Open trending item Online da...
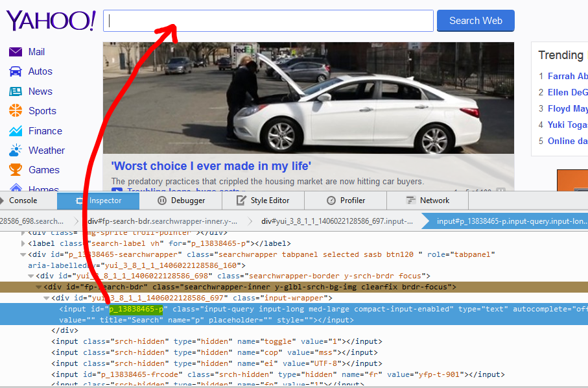 pyautogui.click(x=567, y=141)
